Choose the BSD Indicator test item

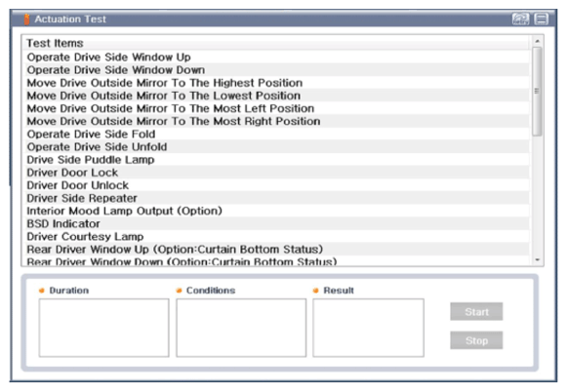tap(277, 223)
